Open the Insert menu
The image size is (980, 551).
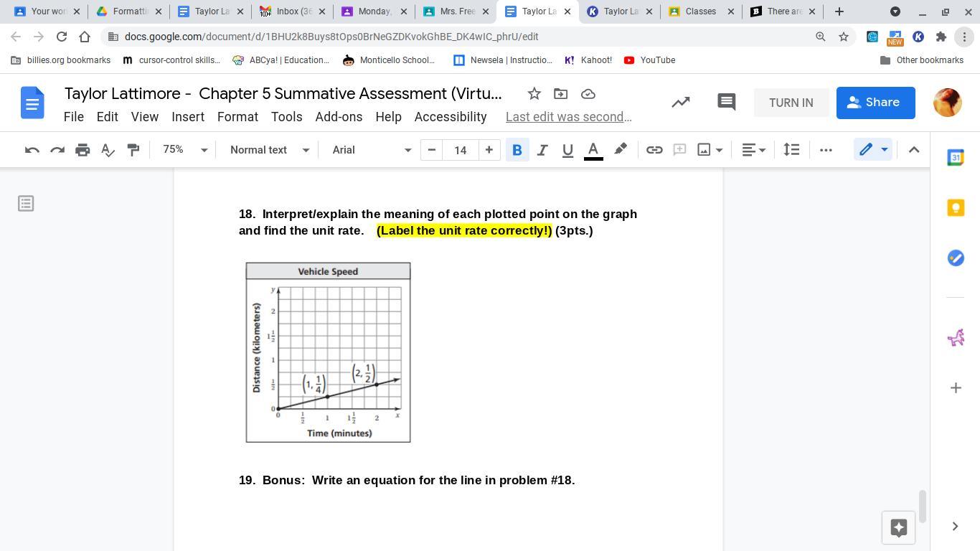click(x=188, y=117)
